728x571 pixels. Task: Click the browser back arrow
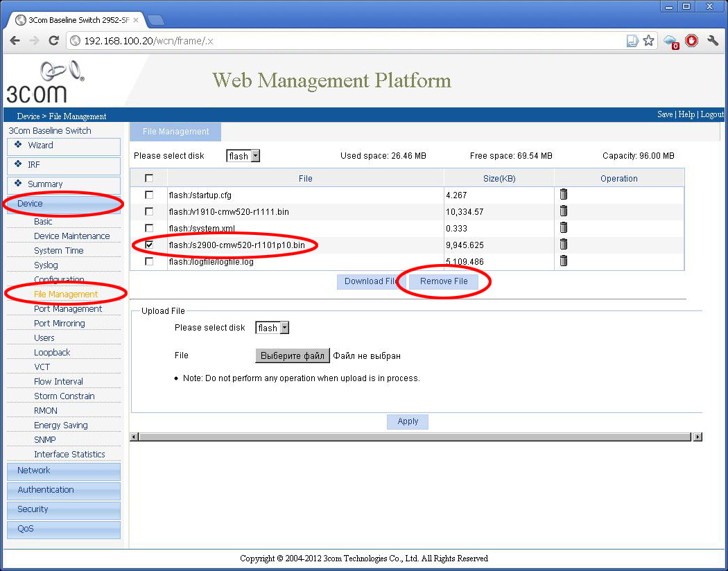point(15,41)
